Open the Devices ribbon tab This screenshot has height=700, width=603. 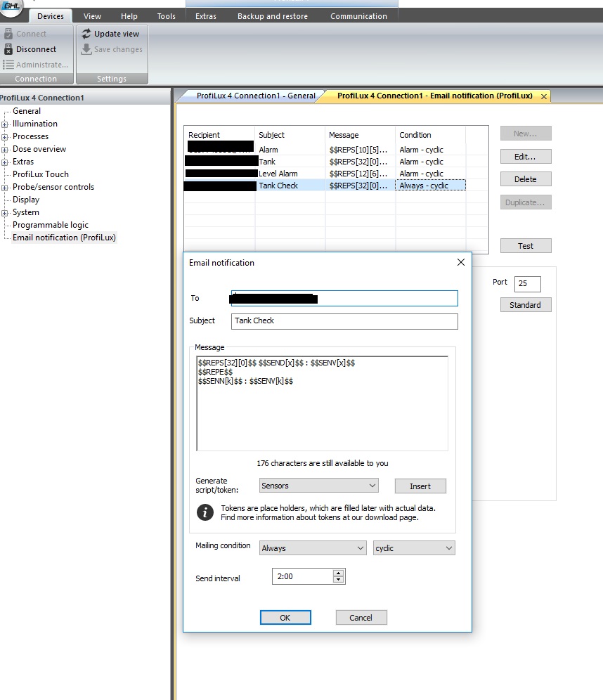(51, 16)
